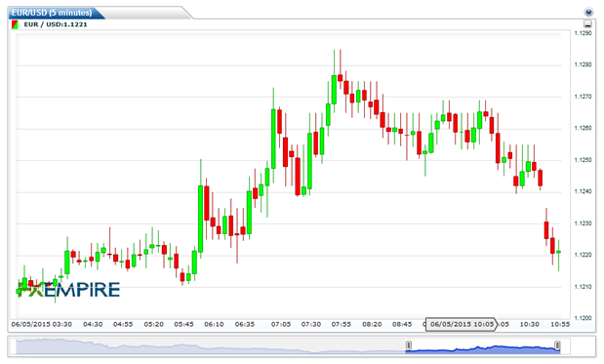Image resolution: width=604 pixels, height=364 pixels.
Task: Grab the left range handle in navigator
Action: pyautogui.click(x=409, y=345)
